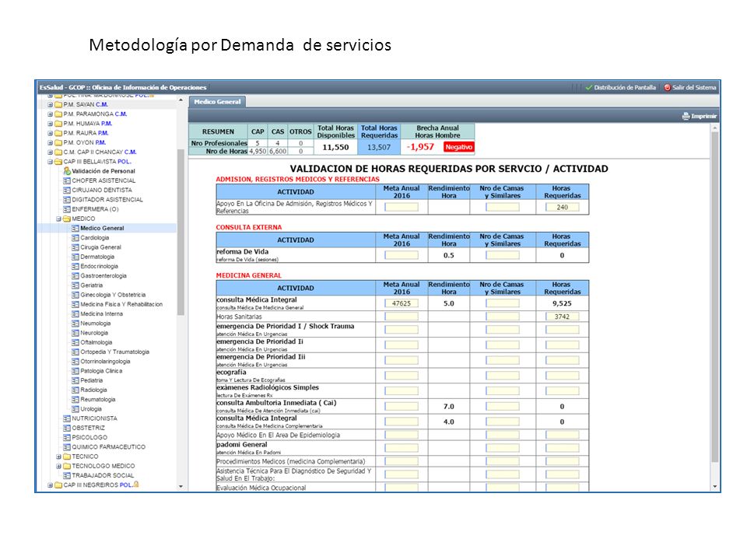Image resolution: width=747 pixels, height=560 pixels.
Task: Expand the P.M. SAYAN C.M. node
Action: (50, 104)
